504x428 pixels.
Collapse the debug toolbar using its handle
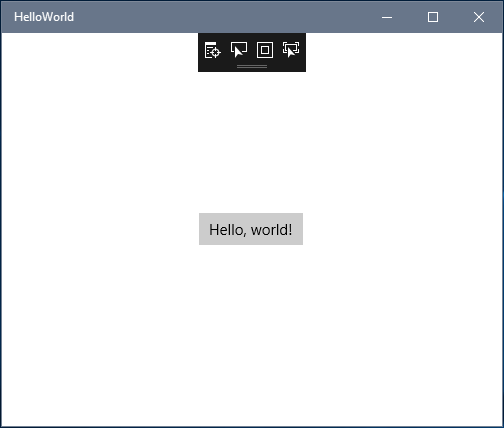(252, 67)
